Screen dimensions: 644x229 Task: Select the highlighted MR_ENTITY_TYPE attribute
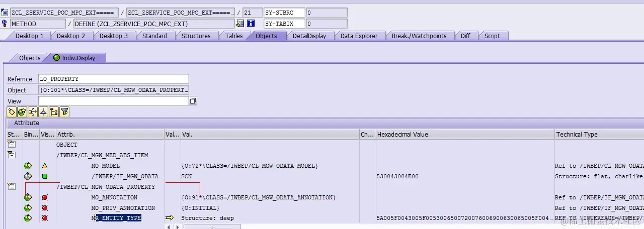tap(116, 218)
